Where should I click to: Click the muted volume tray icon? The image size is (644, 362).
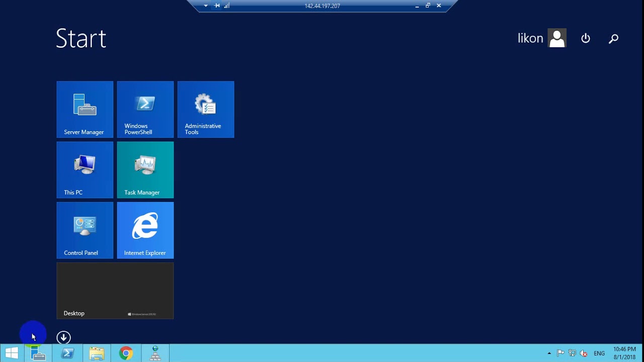pos(584,353)
